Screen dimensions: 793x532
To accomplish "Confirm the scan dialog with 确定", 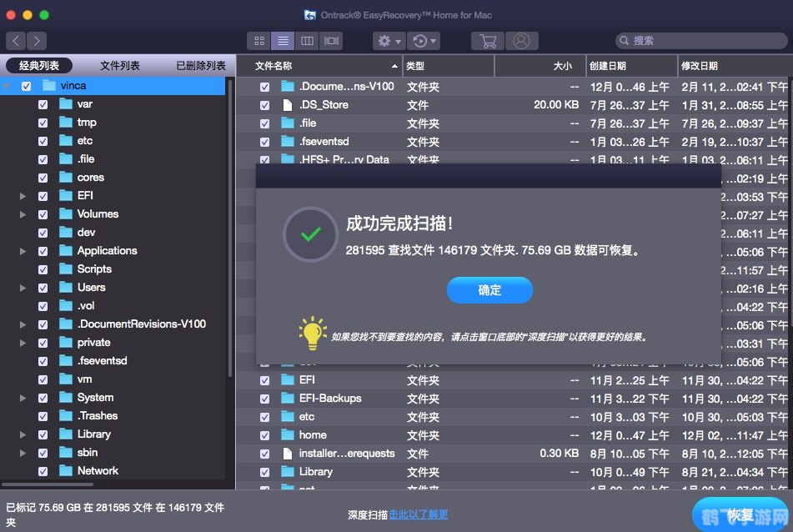I will click(489, 291).
